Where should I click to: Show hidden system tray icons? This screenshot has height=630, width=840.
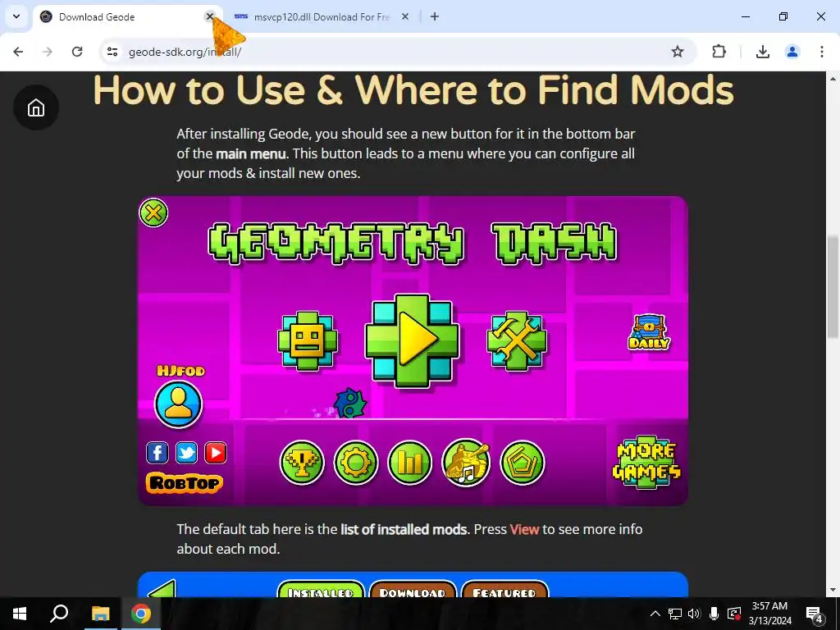pyautogui.click(x=655, y=614)
